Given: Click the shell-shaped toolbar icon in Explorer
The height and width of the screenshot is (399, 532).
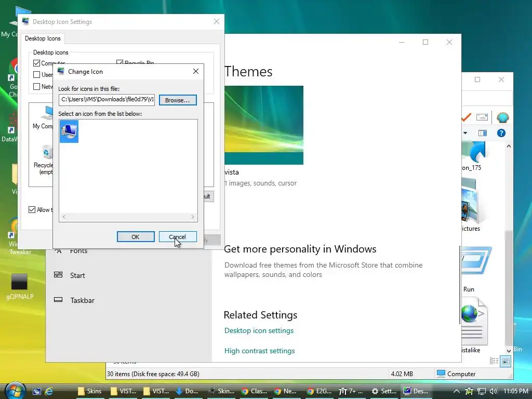Looking at the screenshot, I should point(502,117).
